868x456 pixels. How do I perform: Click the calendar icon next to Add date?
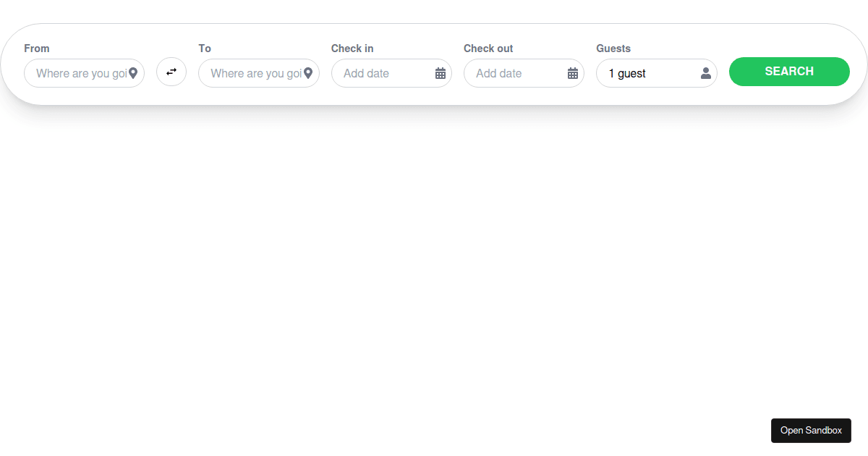(x=441, y=73)
